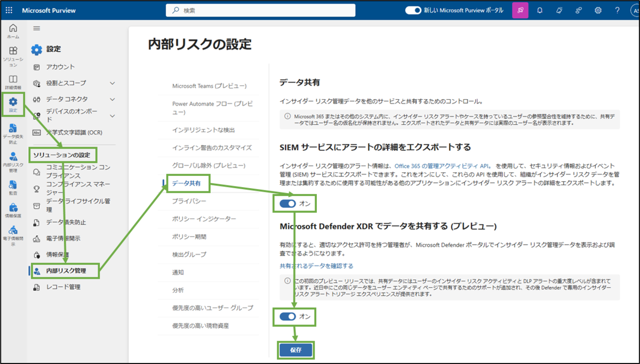This screenshot has width=640, height=364.
Task: Select グローバル除外 (プレビュー) tab
Action: (x=209, y=166)
